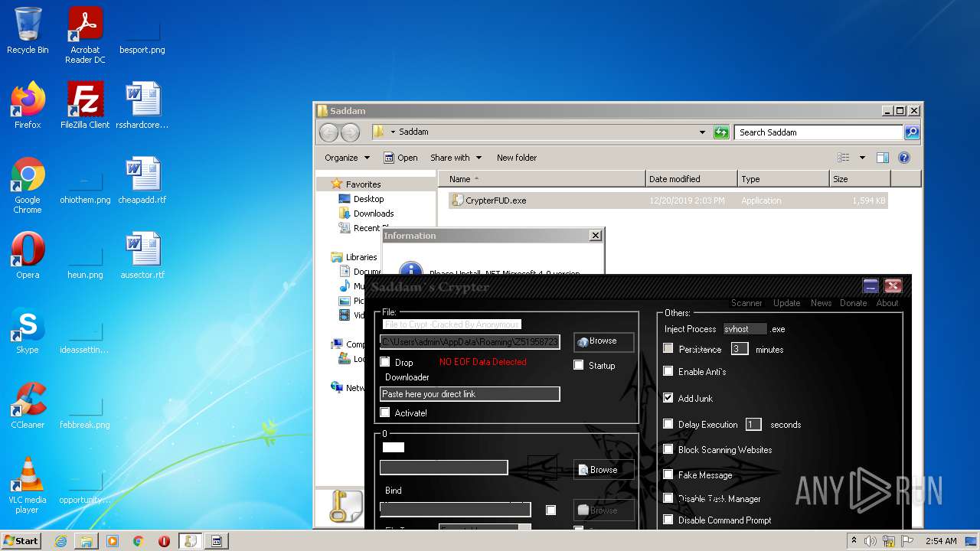Viewport: 980px width, 551px height.
Task: Sort files by Date modified column
Action: click(691, 179)
